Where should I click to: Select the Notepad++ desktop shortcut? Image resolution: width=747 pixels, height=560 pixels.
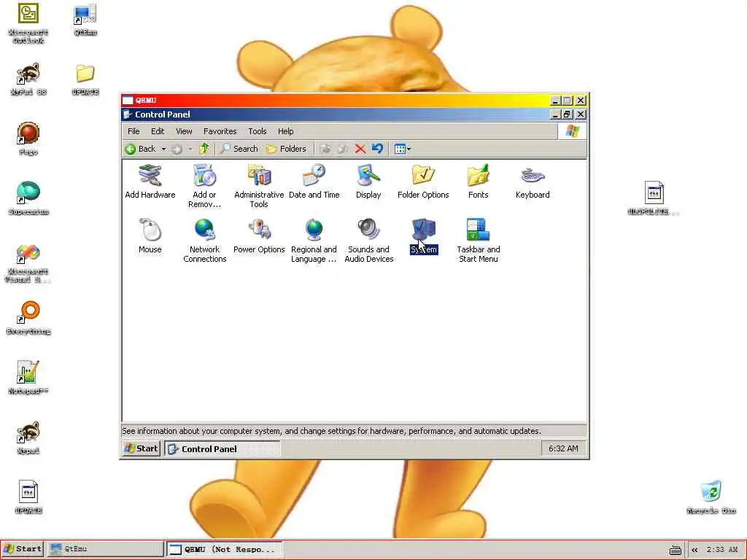coord(28,378)
